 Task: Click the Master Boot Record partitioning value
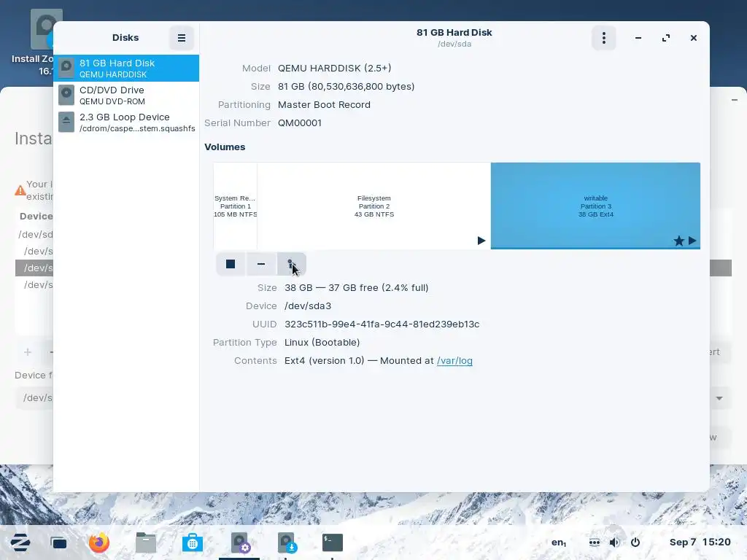pos(324,105)
